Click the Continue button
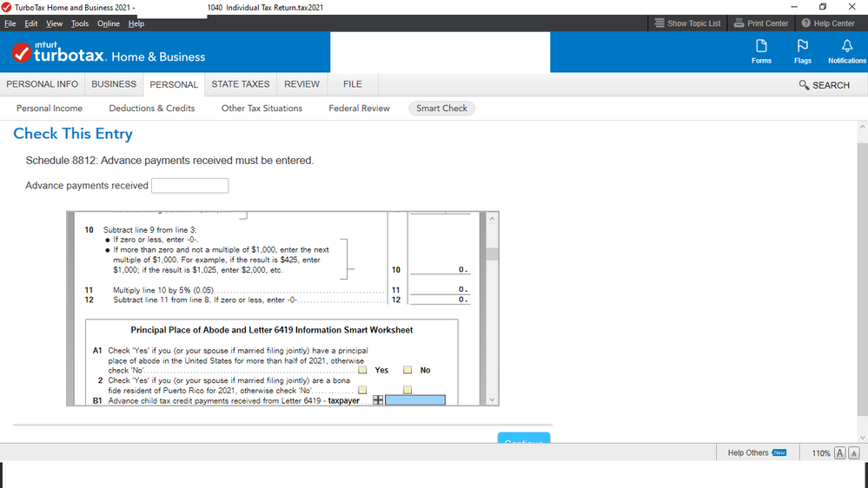Screen dimensions: 868x488 524,438
